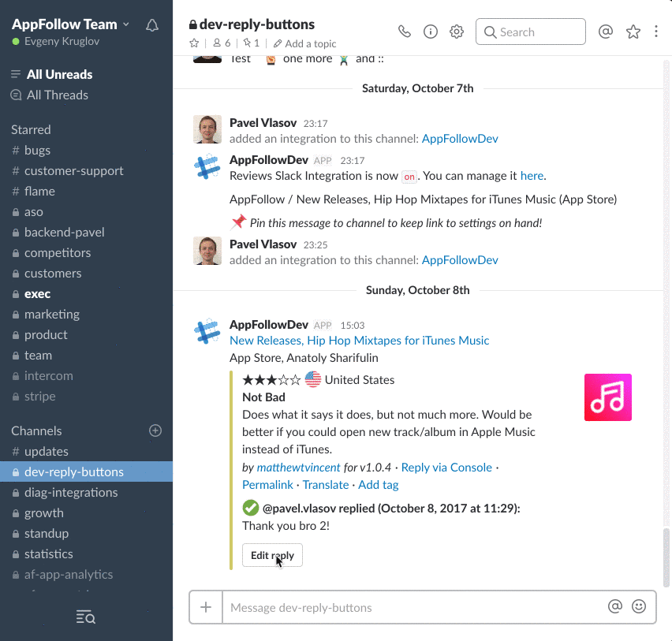Start a call with the phone icon
This screenshot has height=641, width=672.
click(405, 32)
